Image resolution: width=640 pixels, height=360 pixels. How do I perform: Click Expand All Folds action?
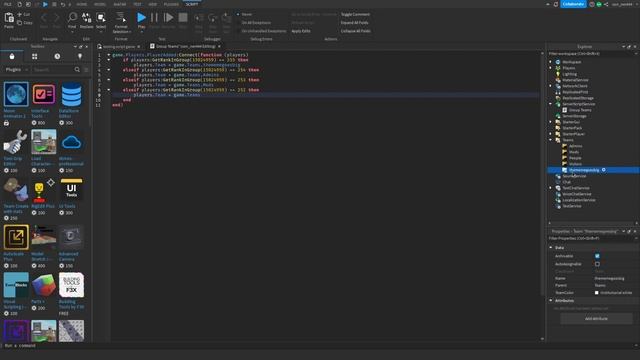click(x=354, y=23)
